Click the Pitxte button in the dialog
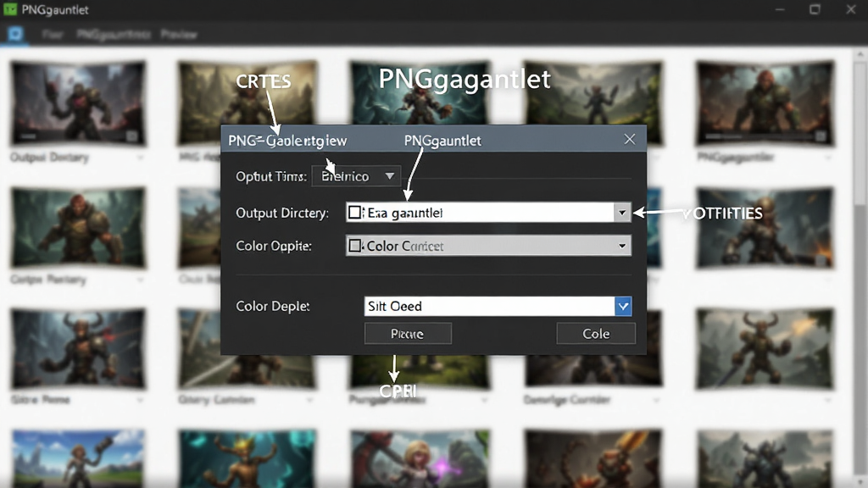The width and height of the screenshot is (868, 488). pyautogui.click(x=408, y=334)
